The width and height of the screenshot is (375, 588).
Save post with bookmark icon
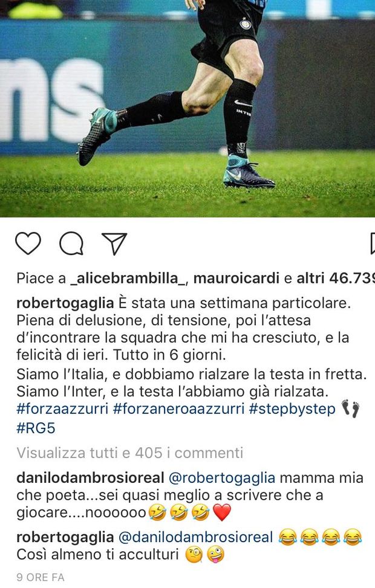[372, 244]
